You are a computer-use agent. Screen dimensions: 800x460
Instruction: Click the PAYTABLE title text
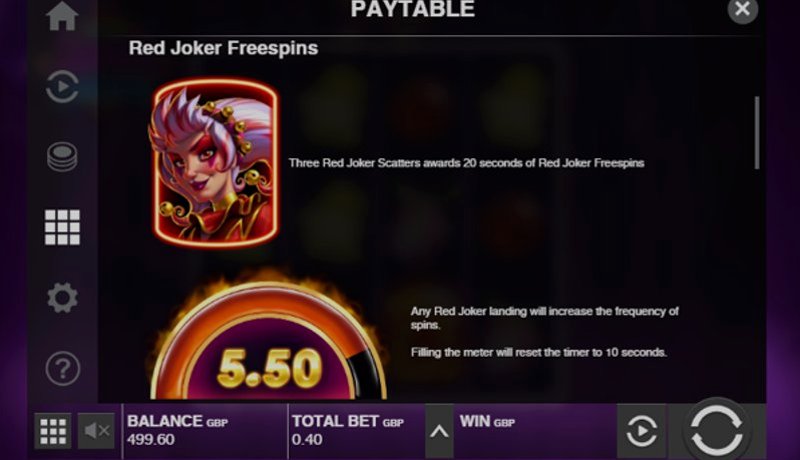(x=413, y=9)
